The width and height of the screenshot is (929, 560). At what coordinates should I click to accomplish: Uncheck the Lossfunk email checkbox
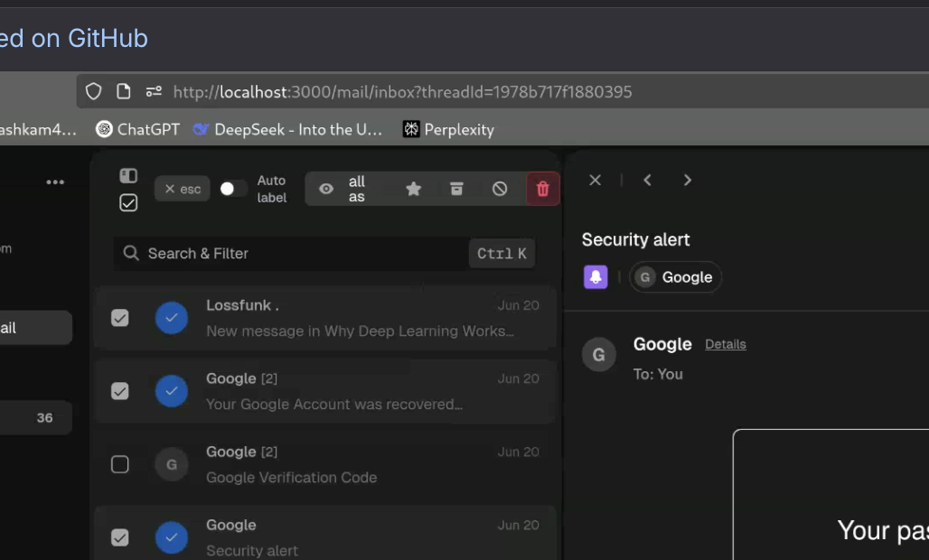click(x=119, y=318)
